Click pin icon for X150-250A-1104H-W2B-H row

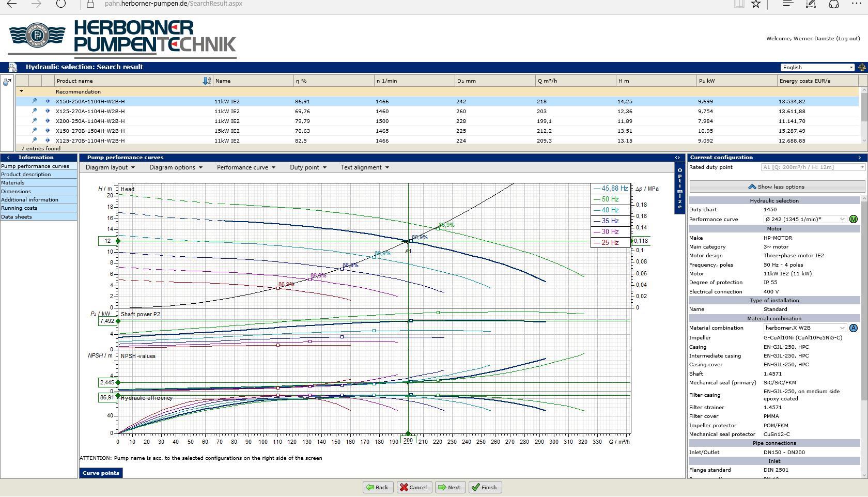click(35, 101)
